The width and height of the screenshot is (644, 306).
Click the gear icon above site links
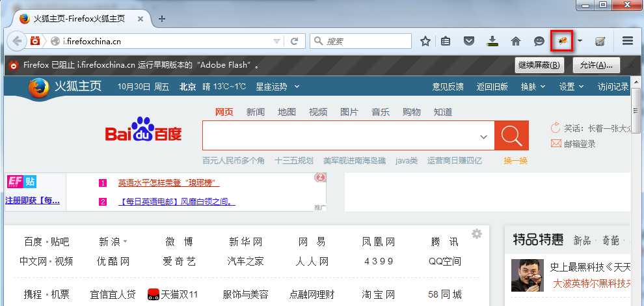[x=476, y=234]
